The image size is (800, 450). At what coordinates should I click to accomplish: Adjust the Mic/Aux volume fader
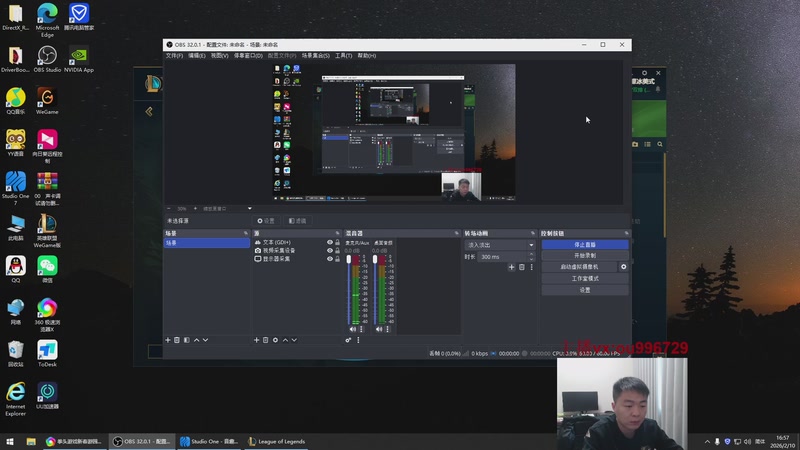[349, 259]
